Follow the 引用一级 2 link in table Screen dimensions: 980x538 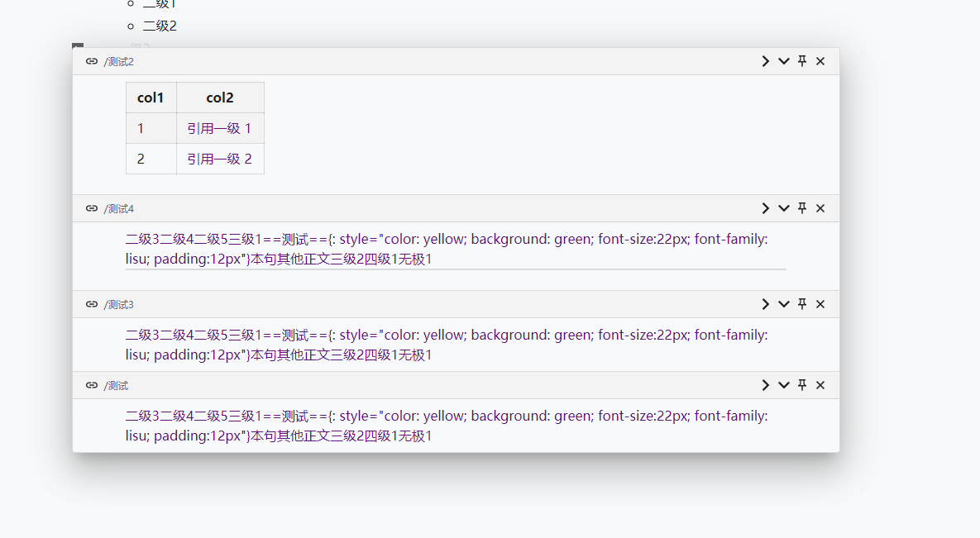(x=219, y=159)
